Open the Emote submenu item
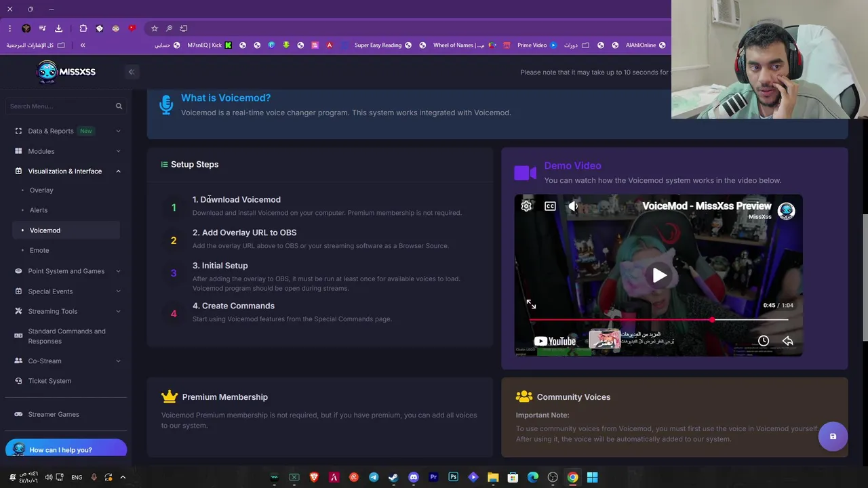The height and width of the screenshot is (488, 868). (39, 250)
